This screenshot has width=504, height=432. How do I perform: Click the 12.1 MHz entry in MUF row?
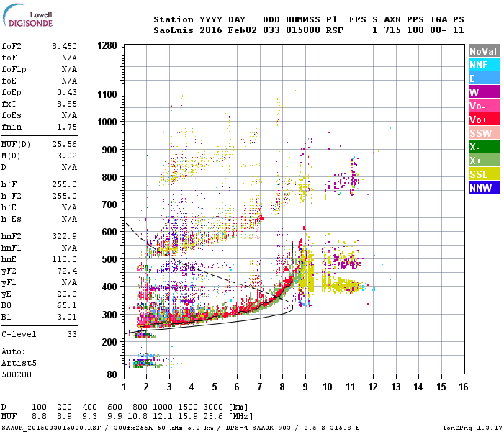[163, 416]
